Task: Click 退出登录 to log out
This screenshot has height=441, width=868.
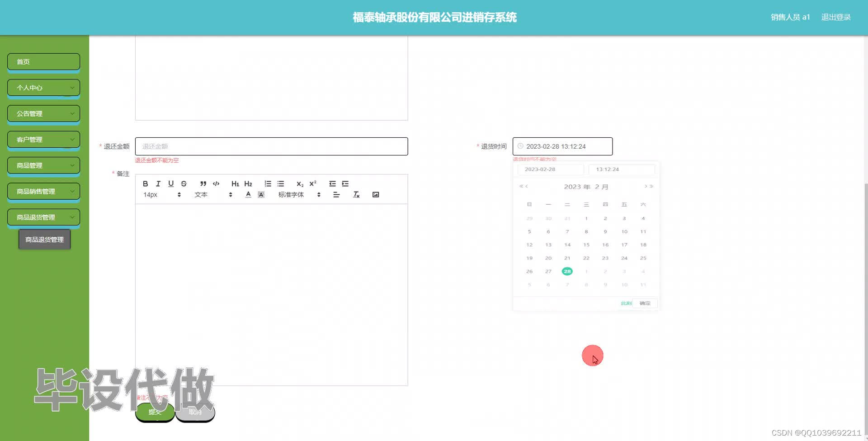Action: pyautogui.click(x=836, y=17)
